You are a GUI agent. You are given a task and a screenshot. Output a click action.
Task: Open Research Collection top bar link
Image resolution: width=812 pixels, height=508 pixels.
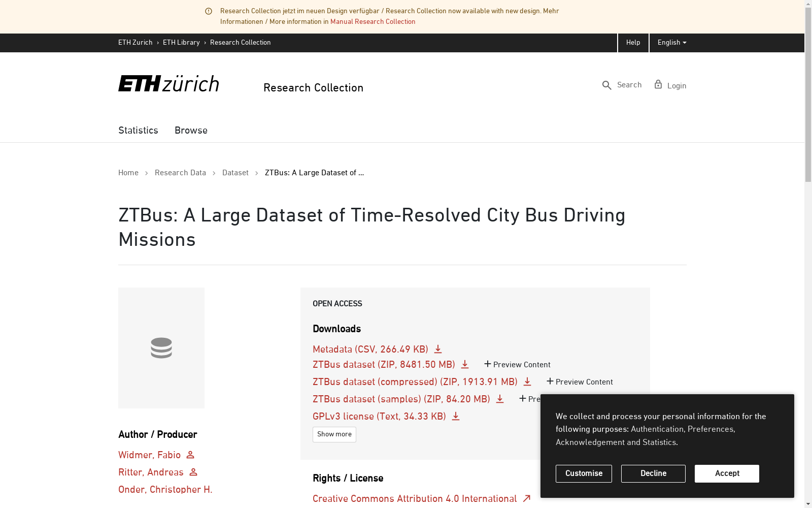click(241, 43)
